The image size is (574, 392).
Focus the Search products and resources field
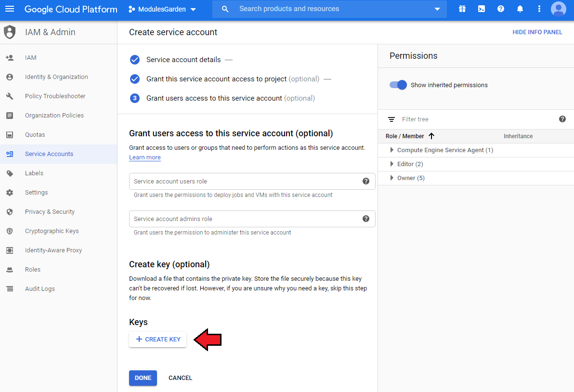[x=329, y=9]
